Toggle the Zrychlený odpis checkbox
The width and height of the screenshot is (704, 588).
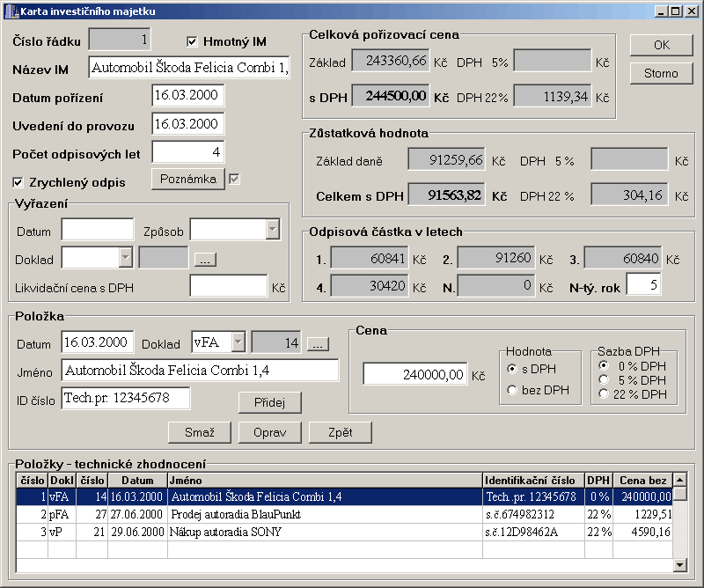point(18,182)
